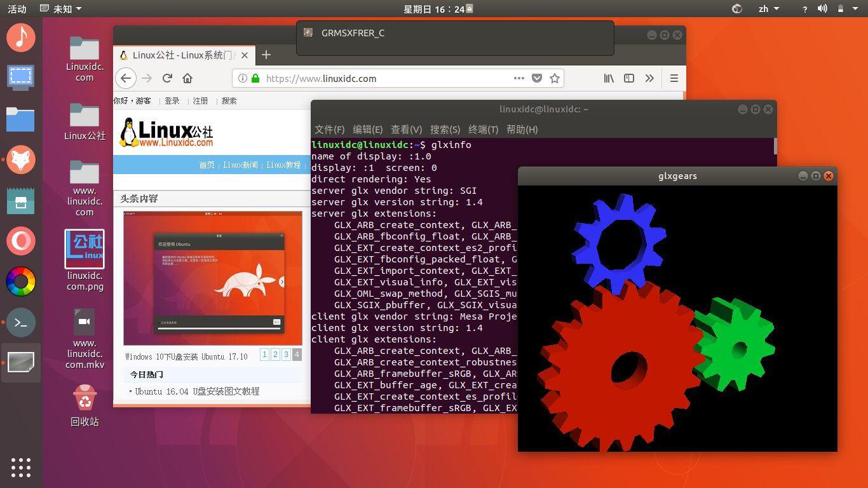Viewport: 868px width, 488px height.
Task: Bookmark this page with the star icon
Action: click(x=555, y=78)
